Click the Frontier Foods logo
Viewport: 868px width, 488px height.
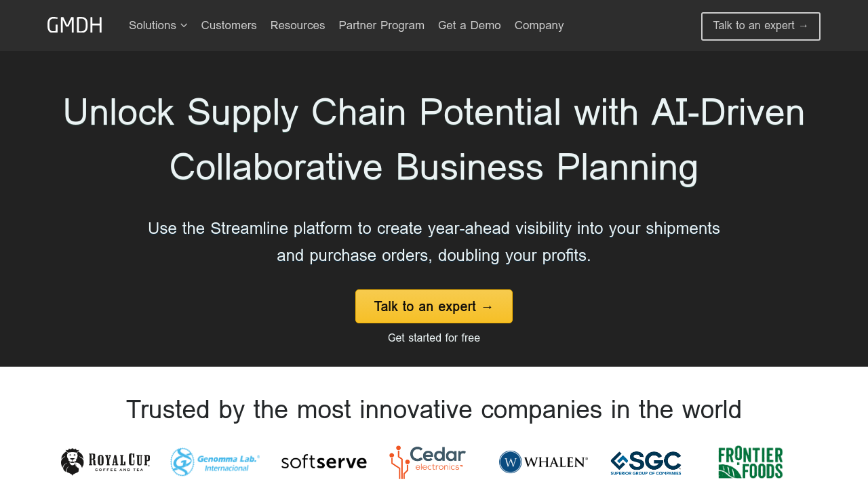(x=750, y=462)
